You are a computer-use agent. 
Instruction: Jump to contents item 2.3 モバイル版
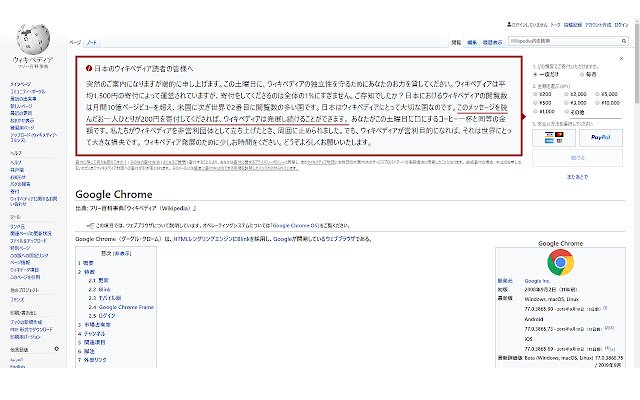105,298
